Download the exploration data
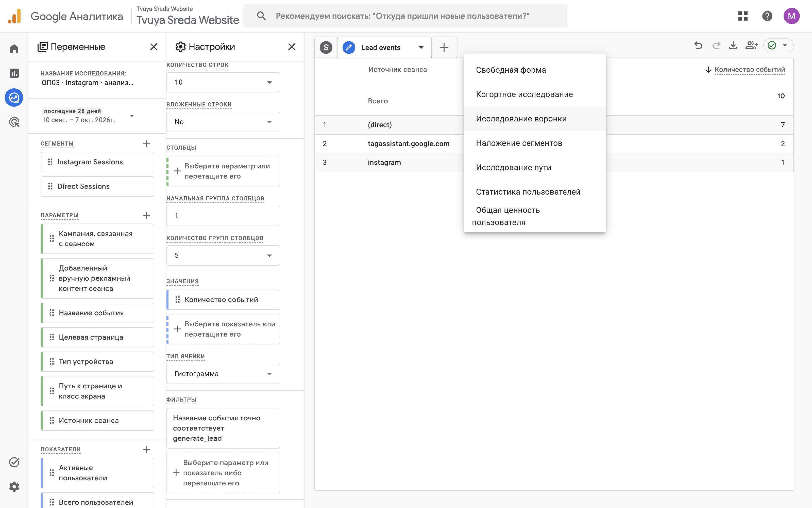 734,45
